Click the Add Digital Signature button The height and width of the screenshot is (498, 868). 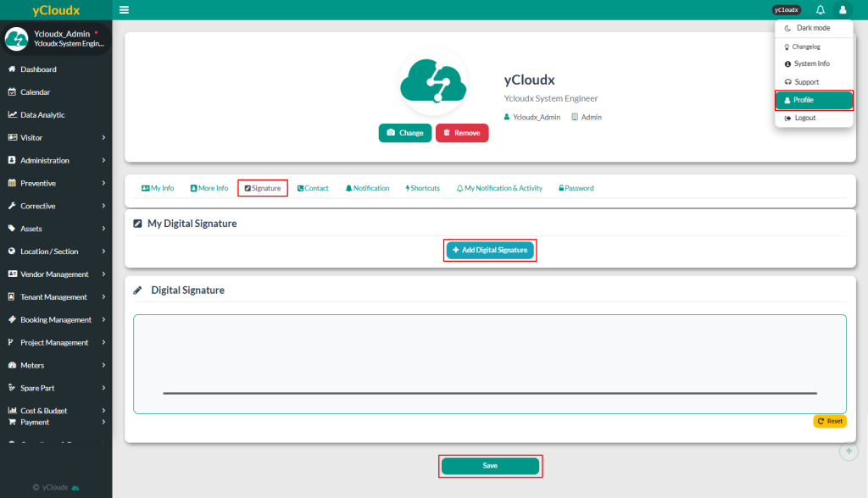point(490,251)
